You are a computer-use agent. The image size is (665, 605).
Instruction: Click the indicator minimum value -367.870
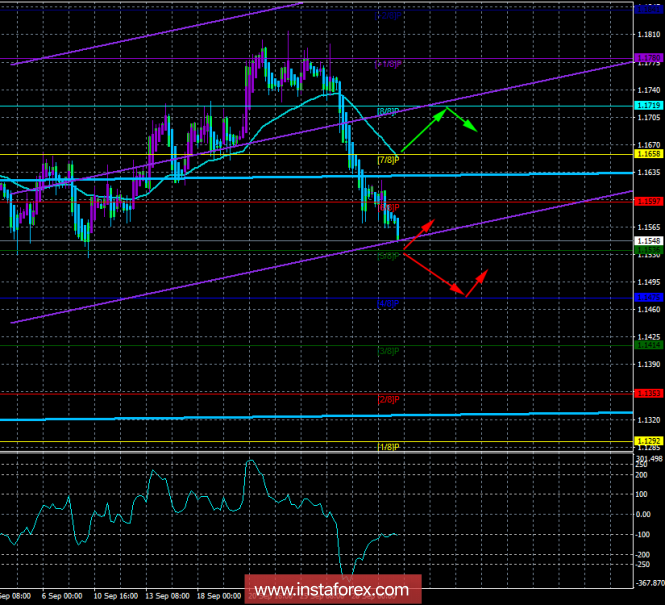(649, 583)
